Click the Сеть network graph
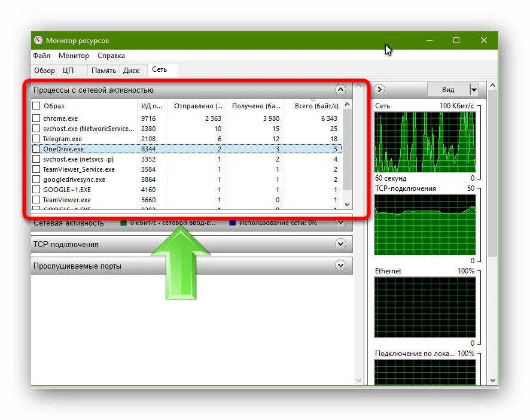This screenshot has width=530, height=420. click(425, 142)
